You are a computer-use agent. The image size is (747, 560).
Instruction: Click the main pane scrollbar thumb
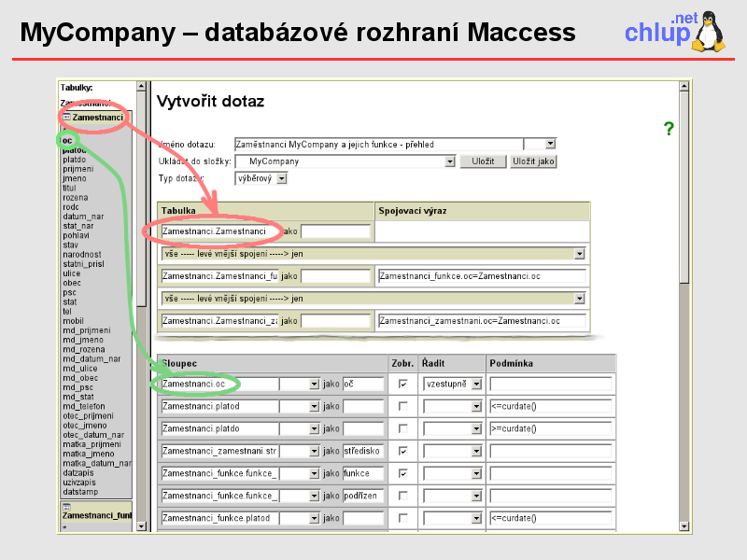[684, 188]
